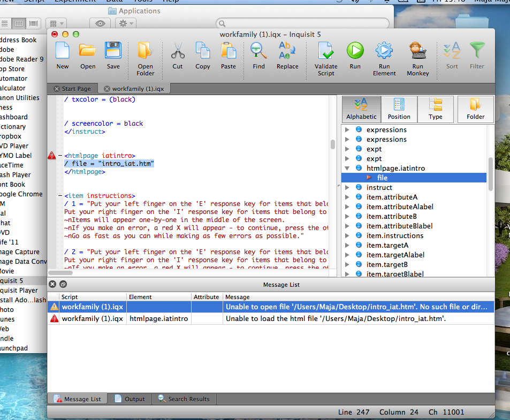Switch element browser to Type view
Screen dimensions: 510x420
pyautogui.click(x=436, y=109)
